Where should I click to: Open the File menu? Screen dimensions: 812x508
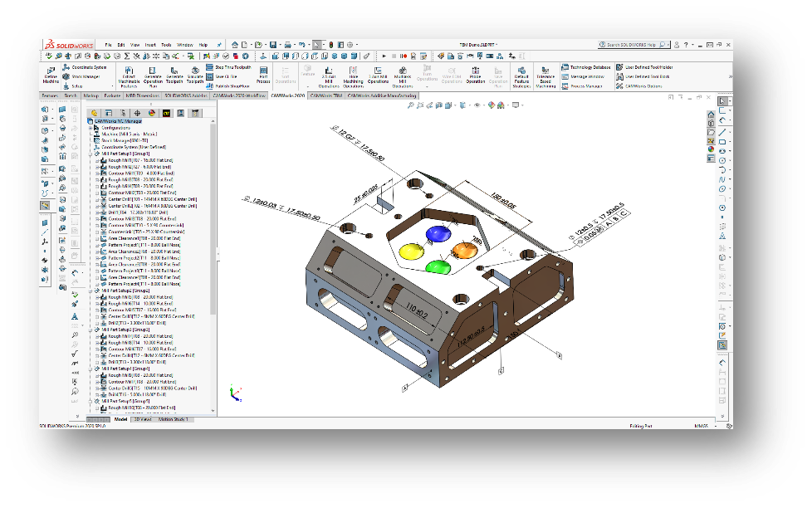pos(108,45)
